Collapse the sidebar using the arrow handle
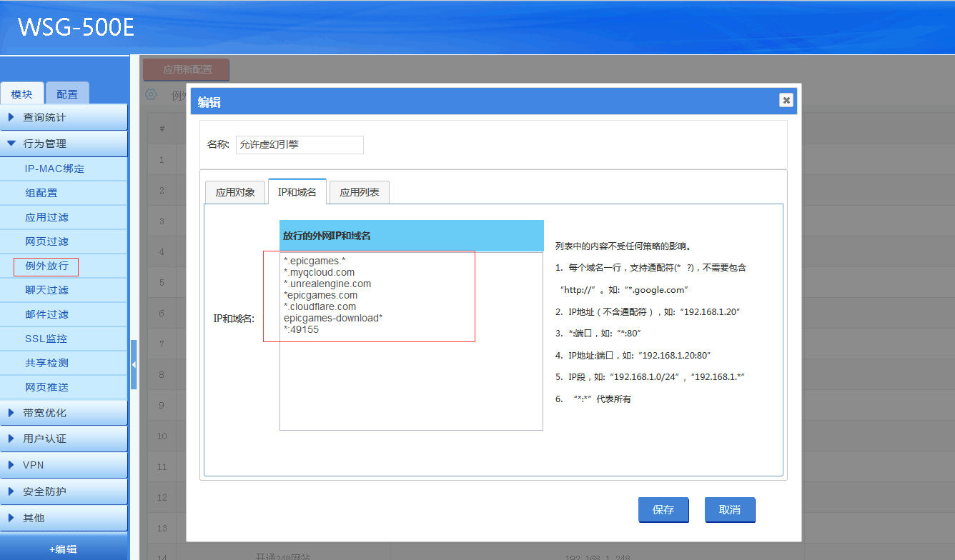The image size is (955, 560). click(134, 364)
